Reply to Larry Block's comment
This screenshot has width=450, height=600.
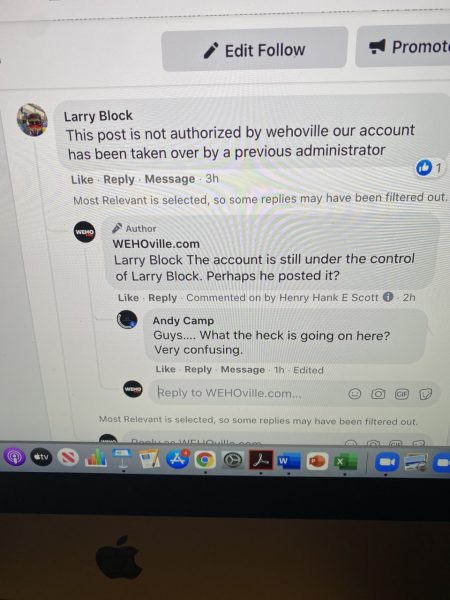click(x=119, y=179)
